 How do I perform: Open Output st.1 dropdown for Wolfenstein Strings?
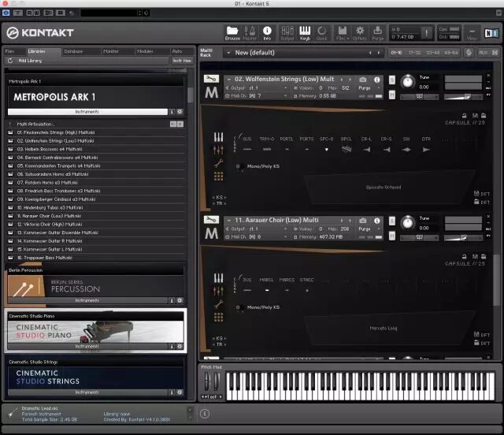pyautogui.click(x=257, y=87)
